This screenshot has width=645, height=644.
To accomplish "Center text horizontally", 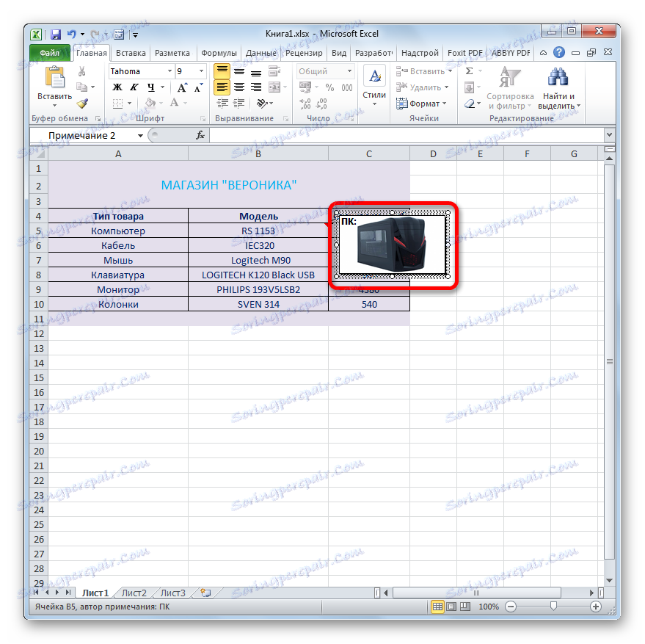I will pos(239,87).
